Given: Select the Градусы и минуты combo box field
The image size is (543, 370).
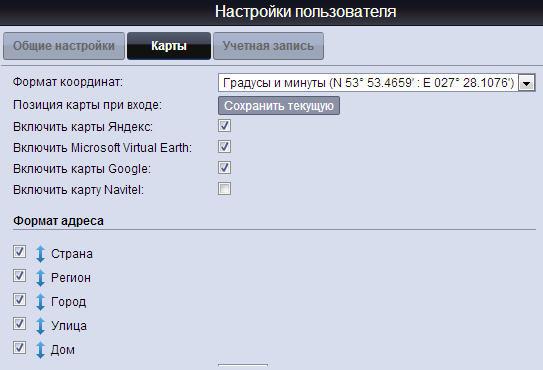Looking at the screenshot, I should (x=377, y=83).
